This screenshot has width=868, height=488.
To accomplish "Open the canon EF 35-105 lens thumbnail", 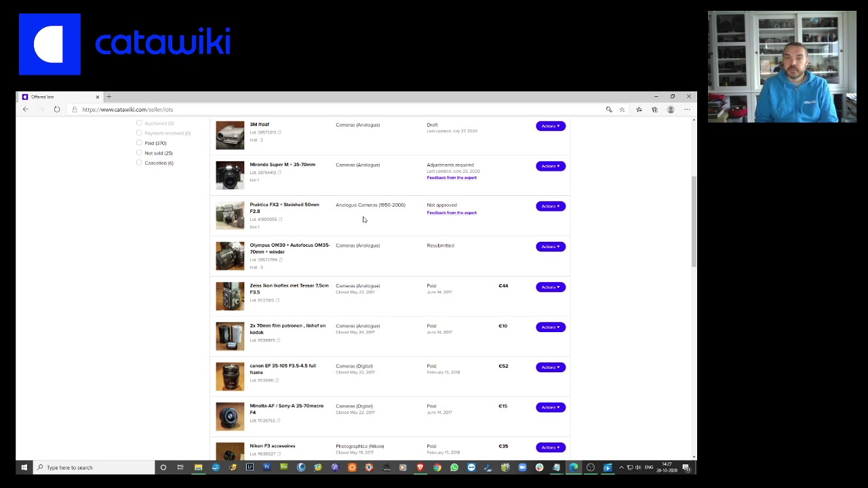I will (x=230, y=377).
